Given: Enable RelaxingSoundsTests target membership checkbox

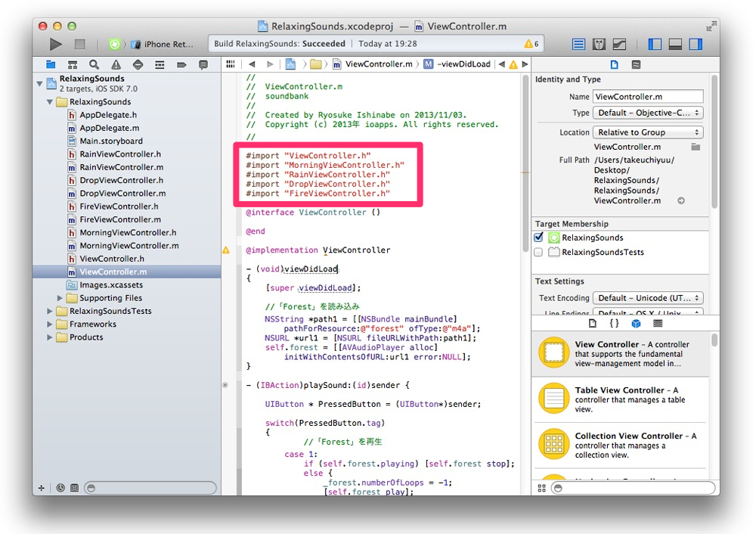Looking at the screenshot, I should pos(539,252).
